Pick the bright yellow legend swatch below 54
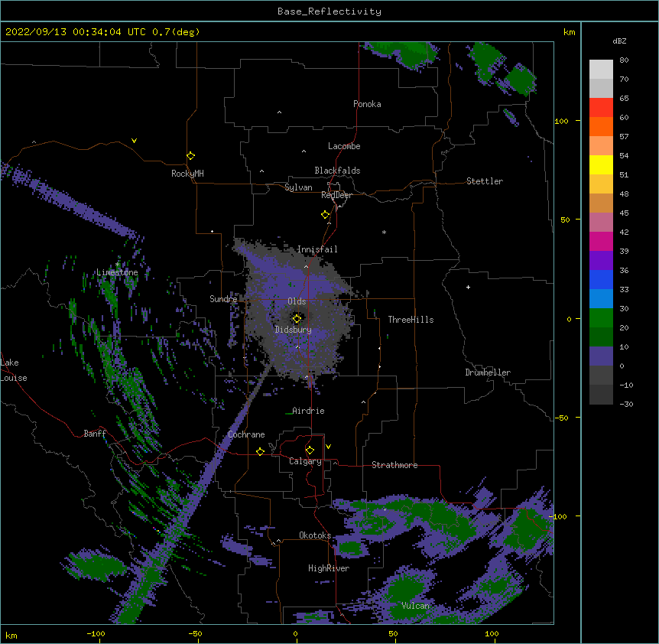The height and width of the screenshot is (644, 659). (x=601, y=164)
